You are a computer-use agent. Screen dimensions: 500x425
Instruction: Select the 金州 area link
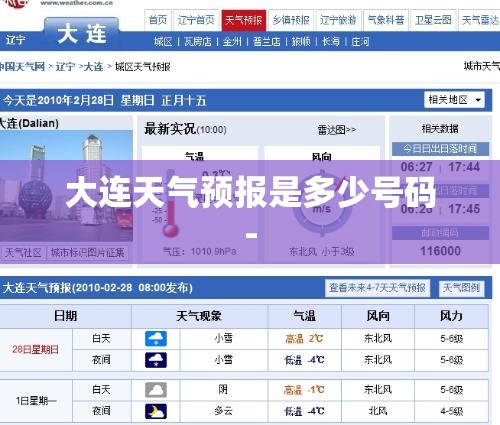tap(232, 41)
